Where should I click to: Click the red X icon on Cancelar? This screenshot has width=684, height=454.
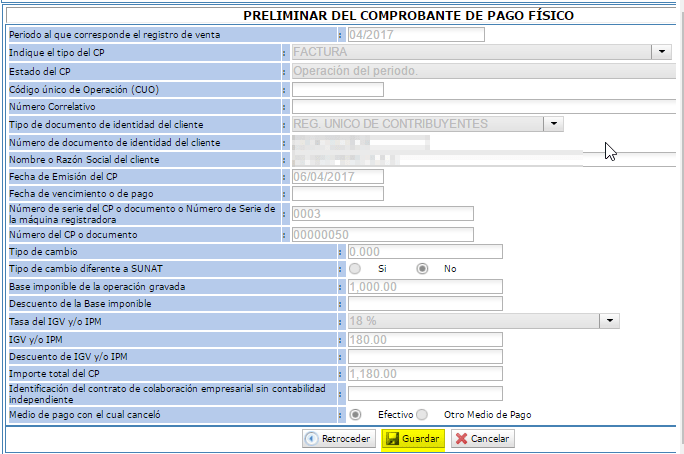[460, 439]
